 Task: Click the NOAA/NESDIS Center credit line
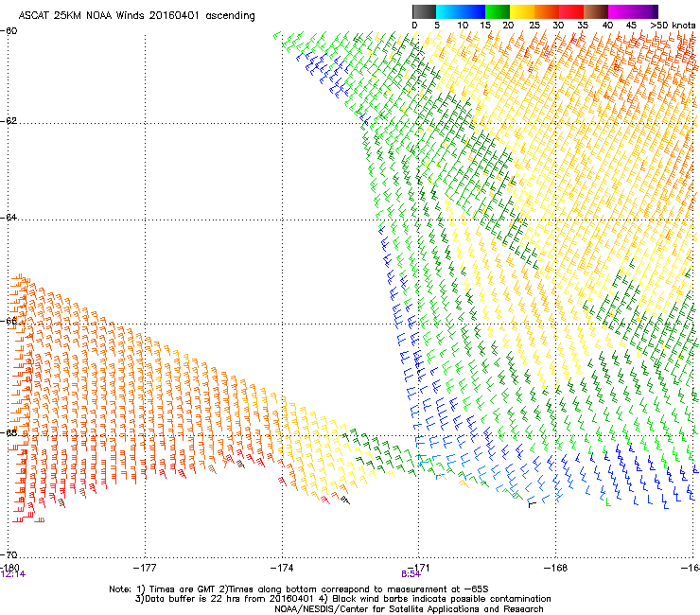(x=409, y=608)
